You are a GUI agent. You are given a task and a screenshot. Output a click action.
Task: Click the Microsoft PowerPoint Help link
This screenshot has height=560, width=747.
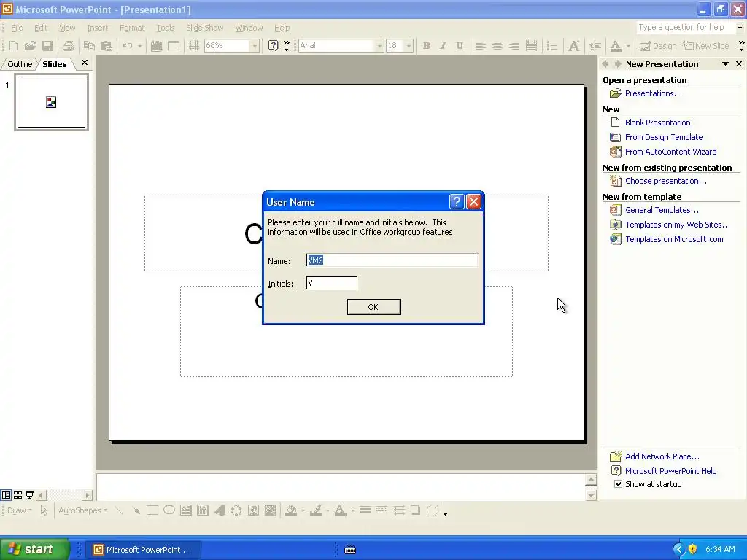point(671,471)
